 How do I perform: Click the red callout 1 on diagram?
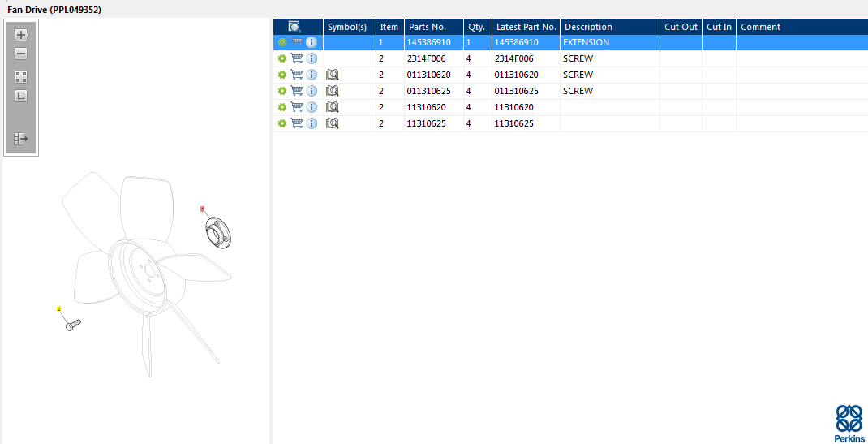coord(203,209)
